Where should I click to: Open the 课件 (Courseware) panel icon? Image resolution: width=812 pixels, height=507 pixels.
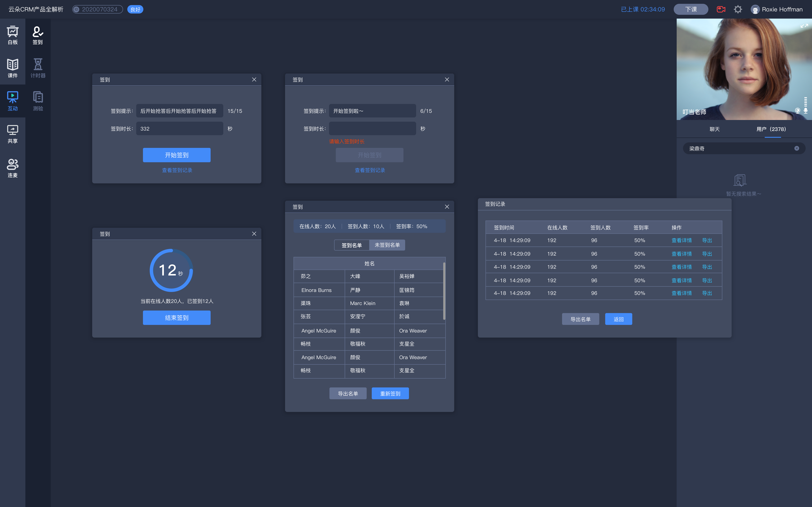point(13,67)
